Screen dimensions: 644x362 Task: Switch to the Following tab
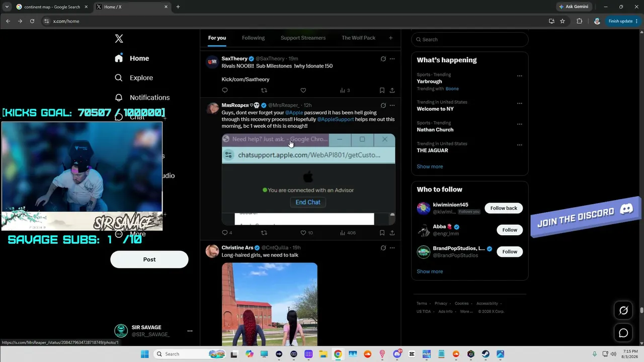tap(253, 38)
